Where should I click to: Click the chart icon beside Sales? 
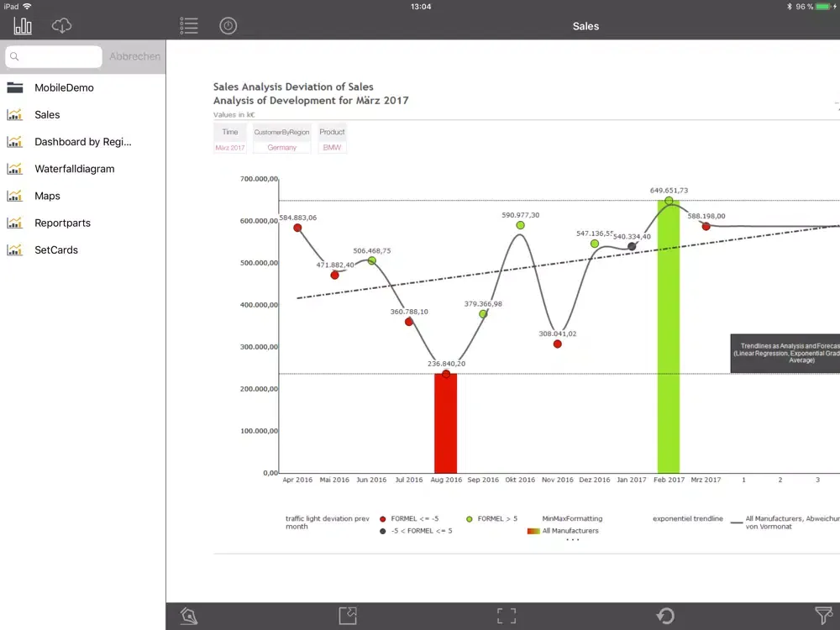[15, 114]
